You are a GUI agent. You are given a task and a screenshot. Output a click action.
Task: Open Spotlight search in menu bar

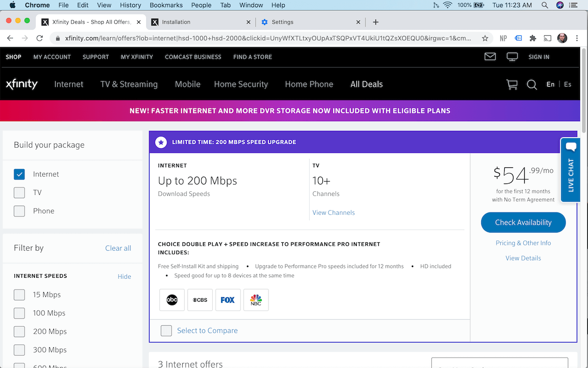coord(545,5)
